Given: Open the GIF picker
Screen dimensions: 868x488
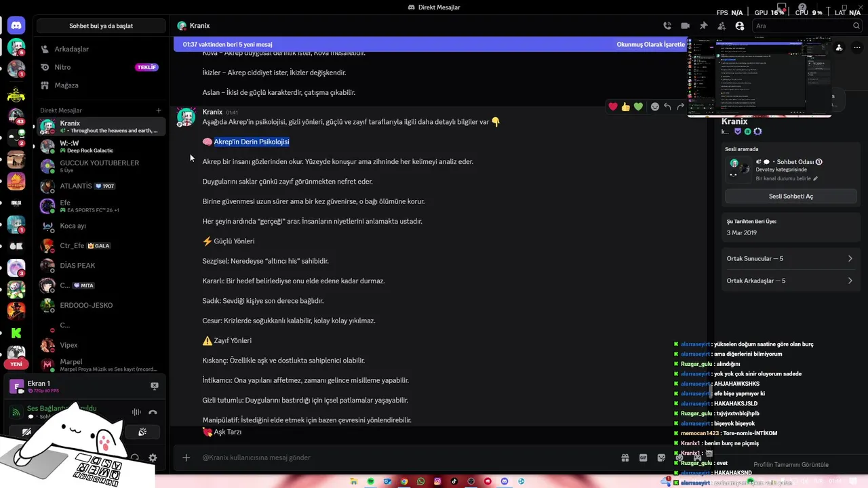Looking at the screenshot, I should tap(644, 457).
